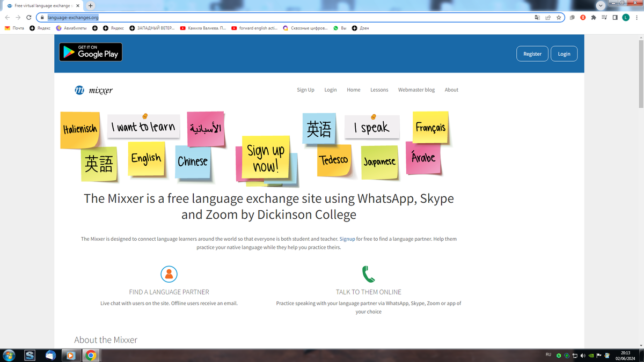Select the Sign Up menu item
The image size is (644, 362).
[x=305, y=90]
